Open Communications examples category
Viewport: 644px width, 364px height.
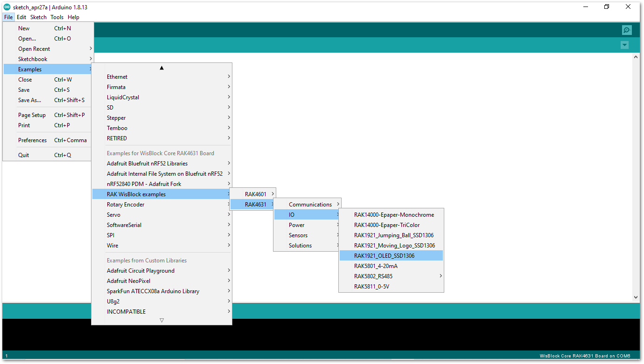pyautogui.click(x=308, y=205)
